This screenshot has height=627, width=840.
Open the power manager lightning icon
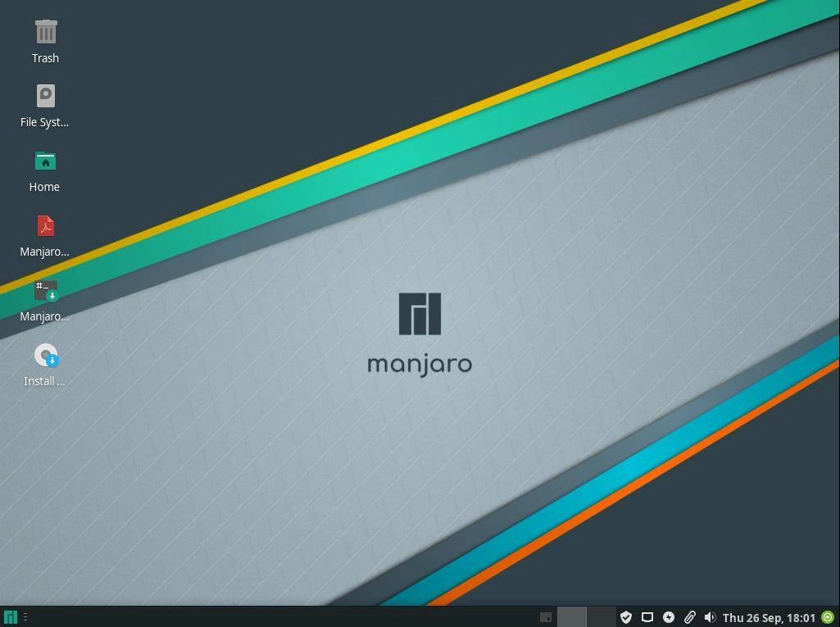pyautogui.click(x=669, y=617)
